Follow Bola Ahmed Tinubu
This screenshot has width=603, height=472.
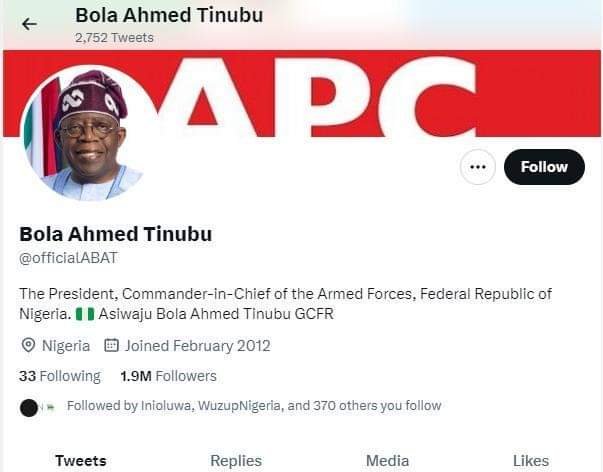click(543, 167)
